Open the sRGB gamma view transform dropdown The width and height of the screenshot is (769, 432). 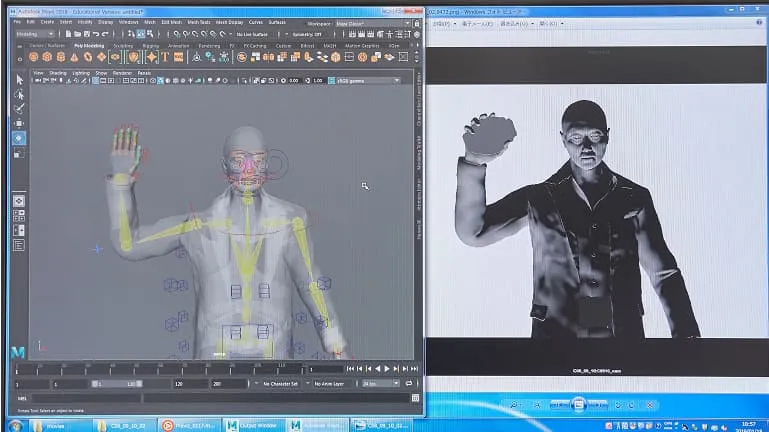368,81
